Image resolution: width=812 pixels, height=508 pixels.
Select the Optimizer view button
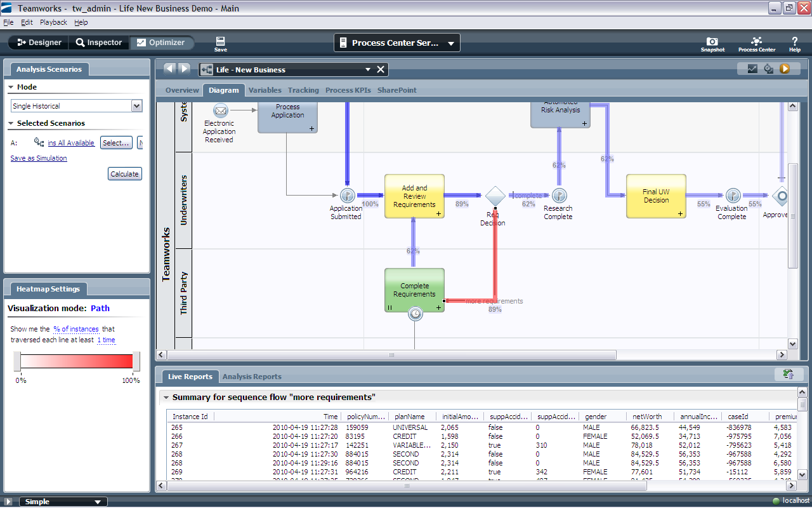click(x=161, y=43)
